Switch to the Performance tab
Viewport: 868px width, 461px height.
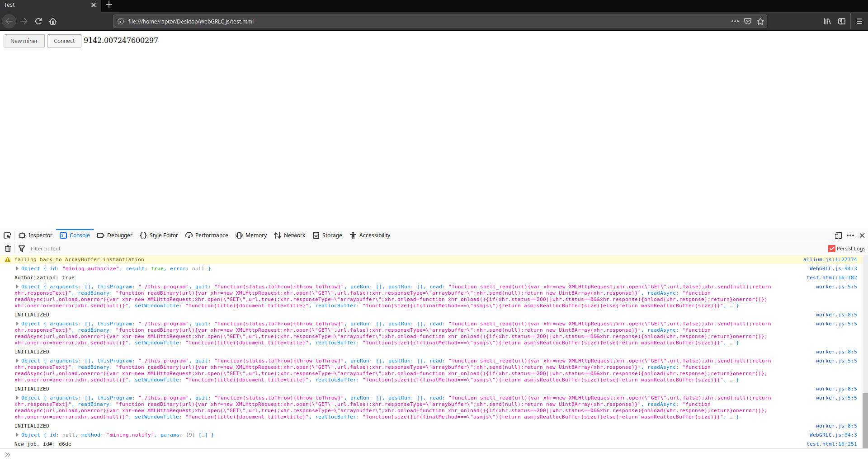tap(207, 235)
